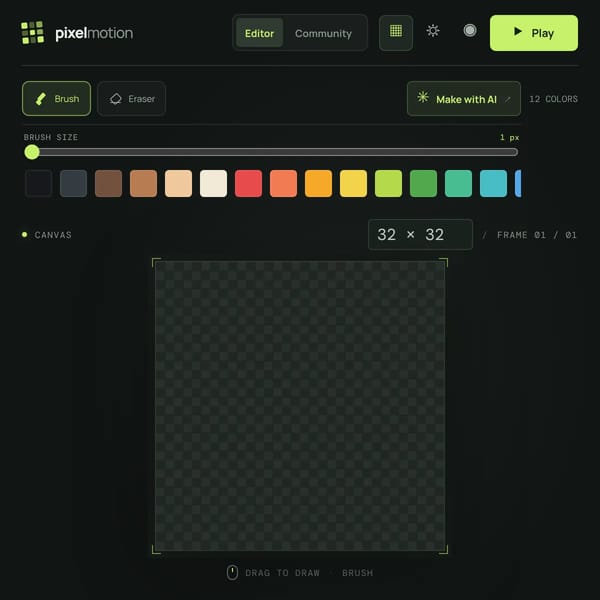The height and width of the screenshot is (600, 600).
Task: Select the Eraser tool
Action: click(132, 99)
